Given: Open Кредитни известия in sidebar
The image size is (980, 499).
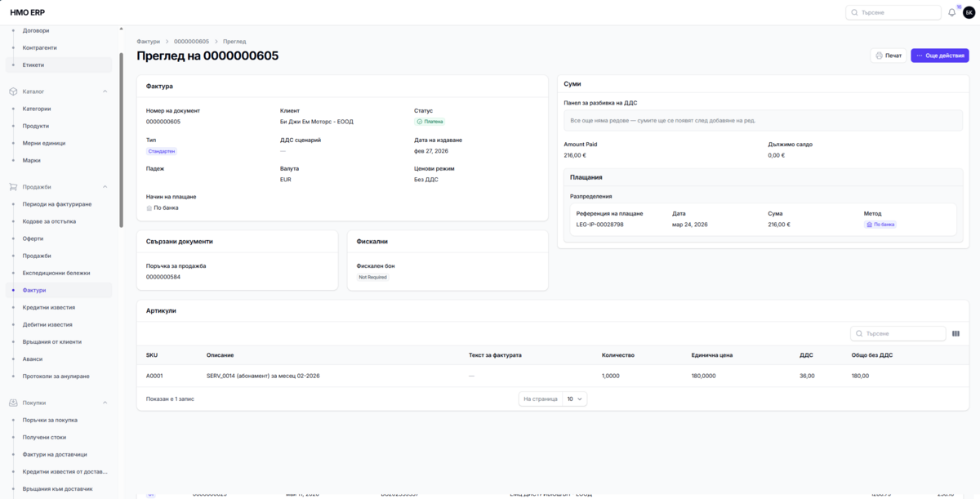Looking at the screenshot, I should click(x=49, y=308).
